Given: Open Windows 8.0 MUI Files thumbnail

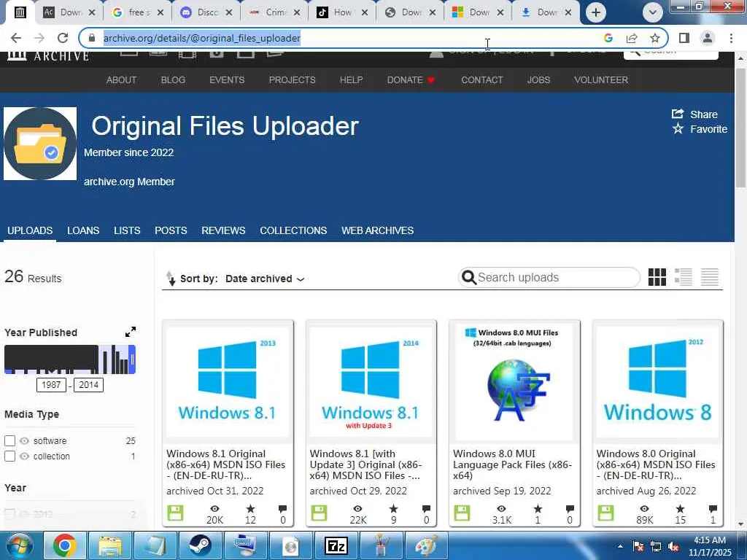Looking at the screenshot, I should [x=514, y=382].
